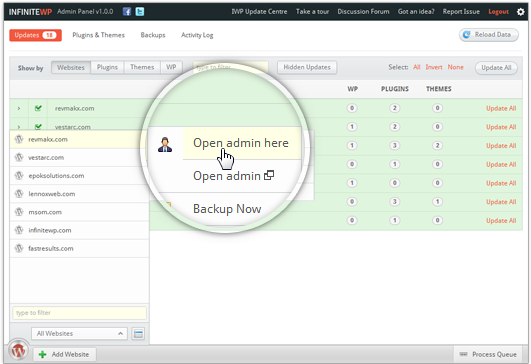Click the Update All button in filter bar
Image resolution: width=531 pixels, height=364 pixels.
(x=496, y=68)
